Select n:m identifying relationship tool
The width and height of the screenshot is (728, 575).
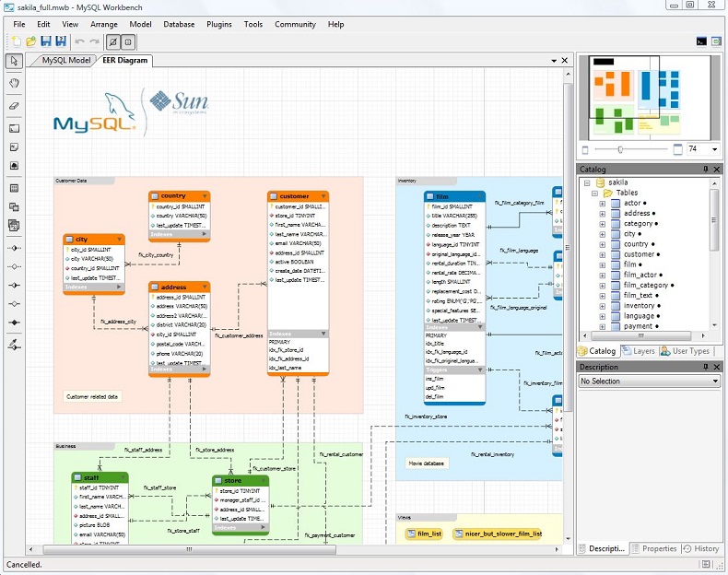[x=15, y=323]
